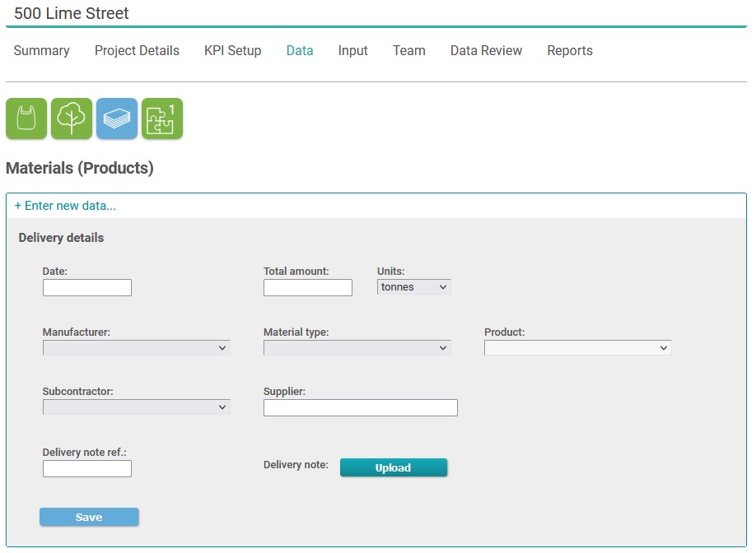Open the Units dropdown showing tonnes
The image size is (756, 553).
click(x=413, y=287)
